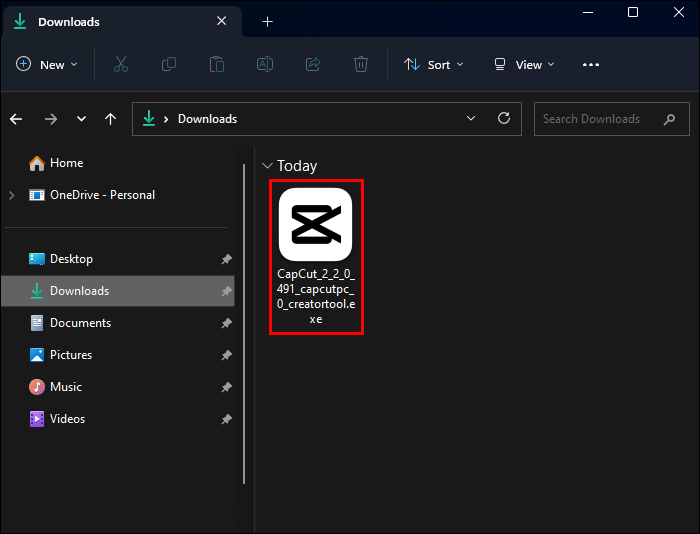700x534 pixels.
Task: Click the pin icon beside Desktop
Action: 227,259
